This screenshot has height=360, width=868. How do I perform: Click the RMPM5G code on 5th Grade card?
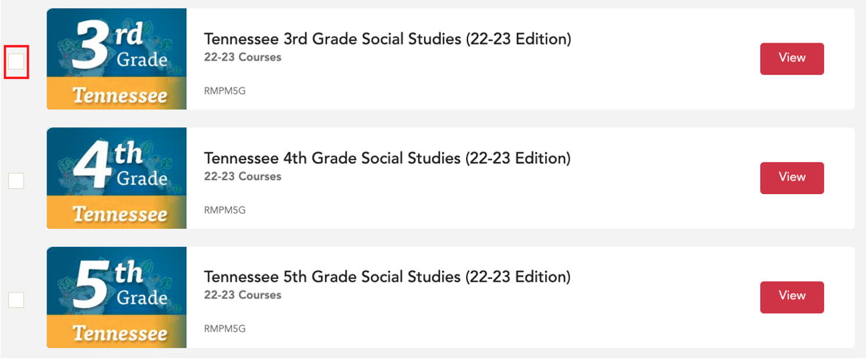coord(225,329)
